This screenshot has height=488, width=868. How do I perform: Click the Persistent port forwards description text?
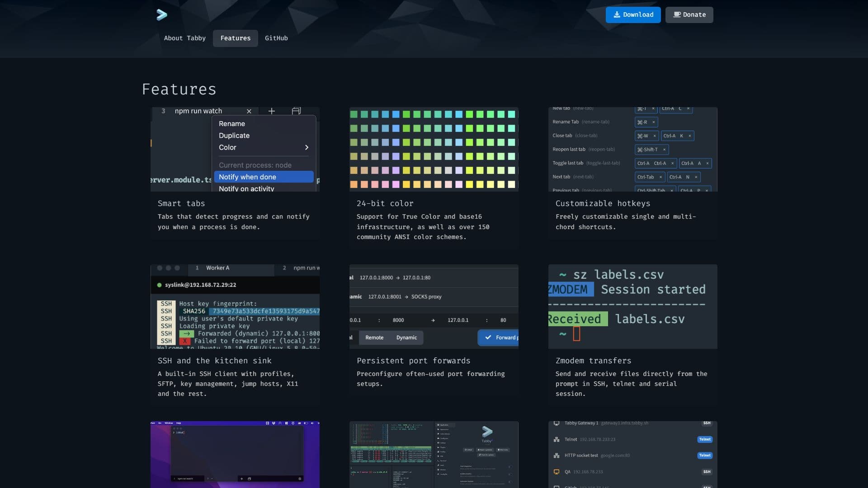pyautogui.click(x=431, y=379)
